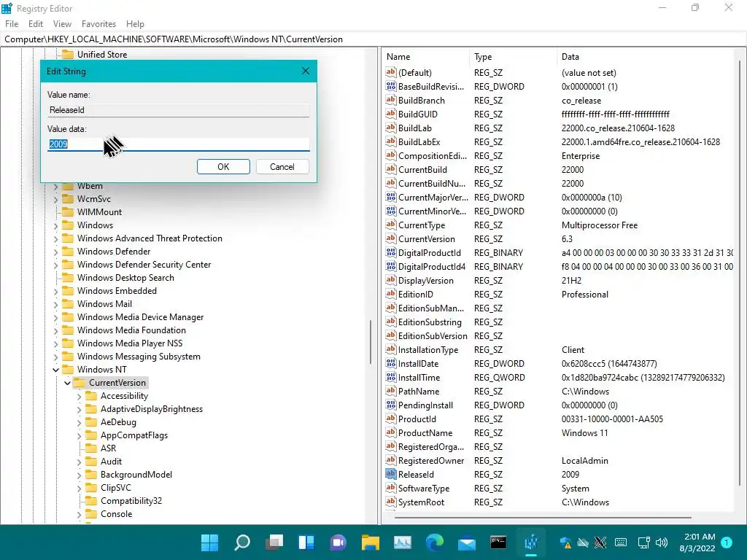Click the CurrentVersion folder icon

[80, 382]
